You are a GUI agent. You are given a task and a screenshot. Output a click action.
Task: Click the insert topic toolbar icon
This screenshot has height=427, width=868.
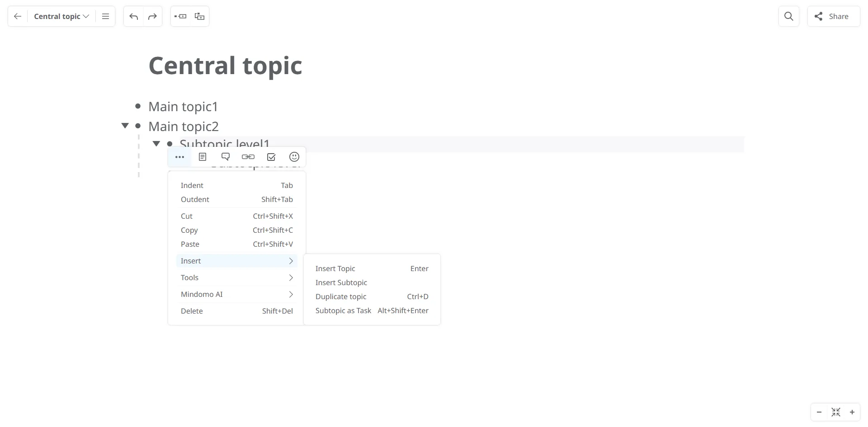coord(180,16)
